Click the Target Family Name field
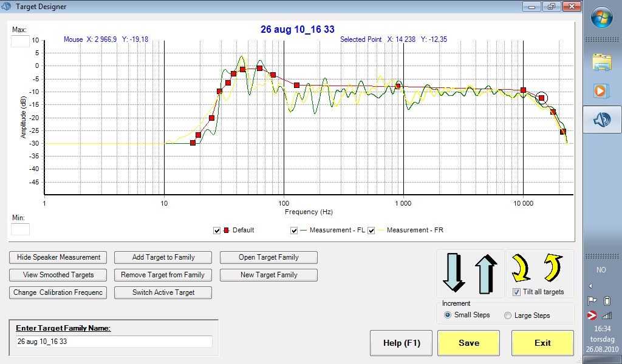This screenshot has height=364, width=622. pyautogui.click(x=114, y=342)
